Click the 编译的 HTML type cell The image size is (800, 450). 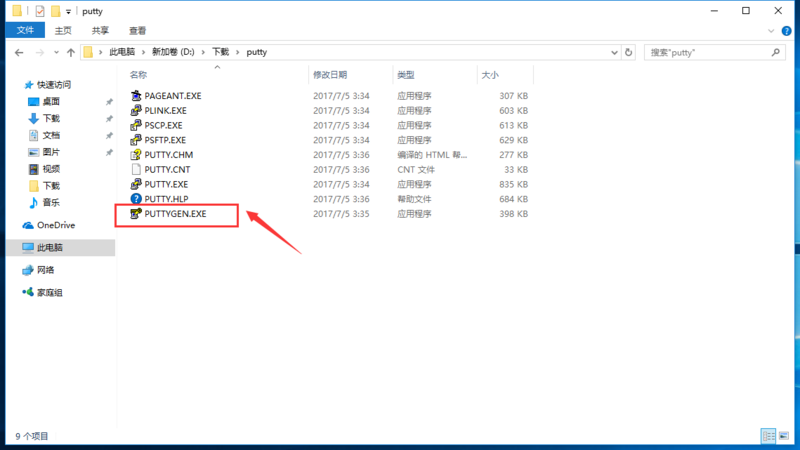point(432,155)
